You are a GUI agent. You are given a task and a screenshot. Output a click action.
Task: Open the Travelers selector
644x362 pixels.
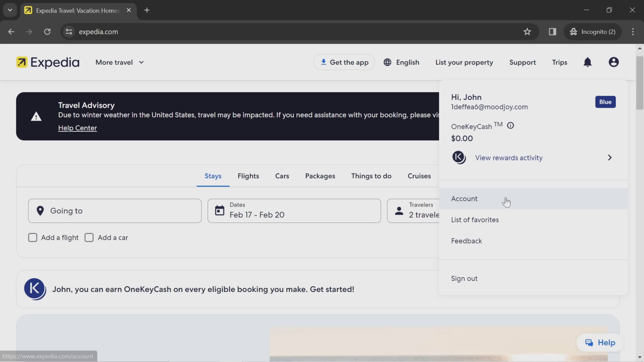413,211
